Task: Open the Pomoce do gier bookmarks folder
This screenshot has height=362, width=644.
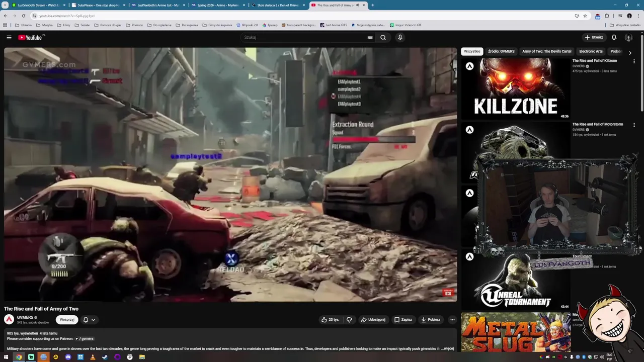Action: tap(108, 25)
